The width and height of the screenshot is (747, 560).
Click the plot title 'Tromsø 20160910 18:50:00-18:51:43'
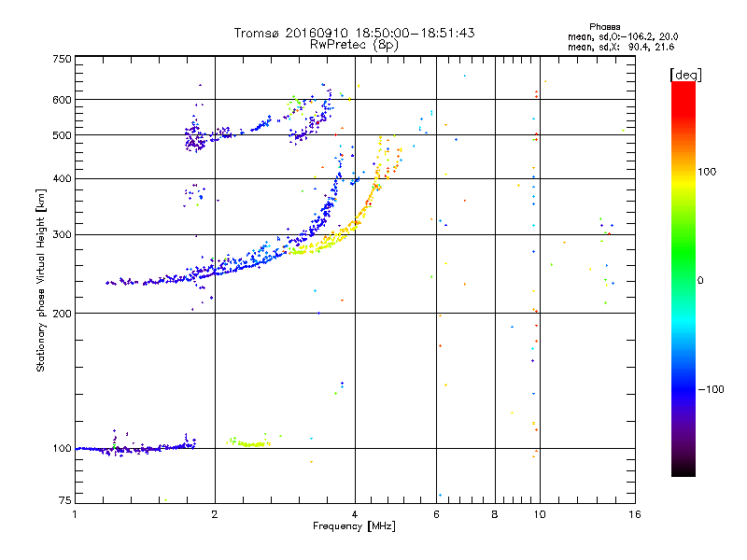354,33
